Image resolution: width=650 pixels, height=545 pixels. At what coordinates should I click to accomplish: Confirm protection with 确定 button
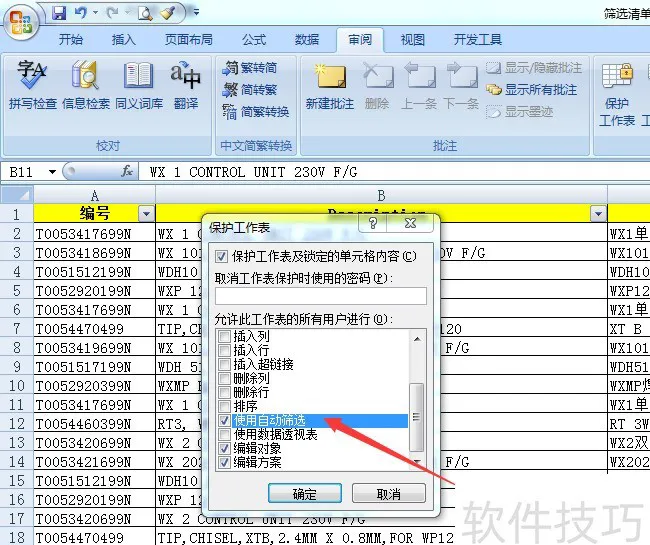[x=305, y=494]
